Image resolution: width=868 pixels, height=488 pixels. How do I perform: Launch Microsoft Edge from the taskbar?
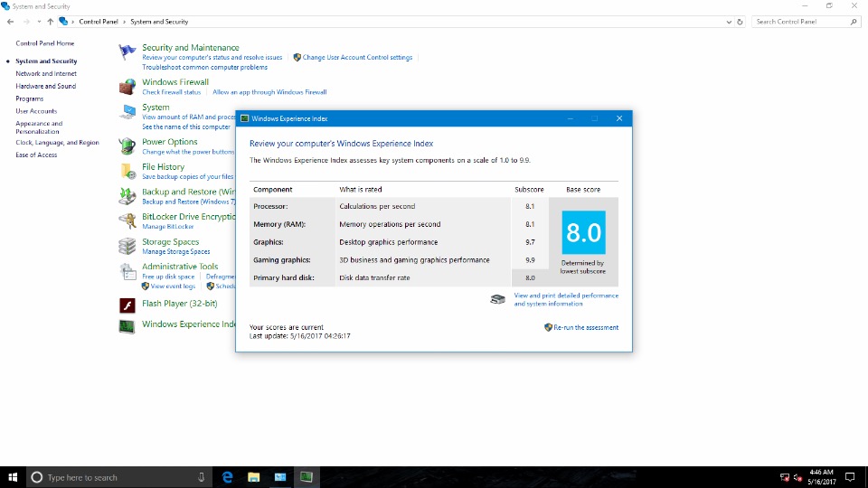click(x=227, y=477)
